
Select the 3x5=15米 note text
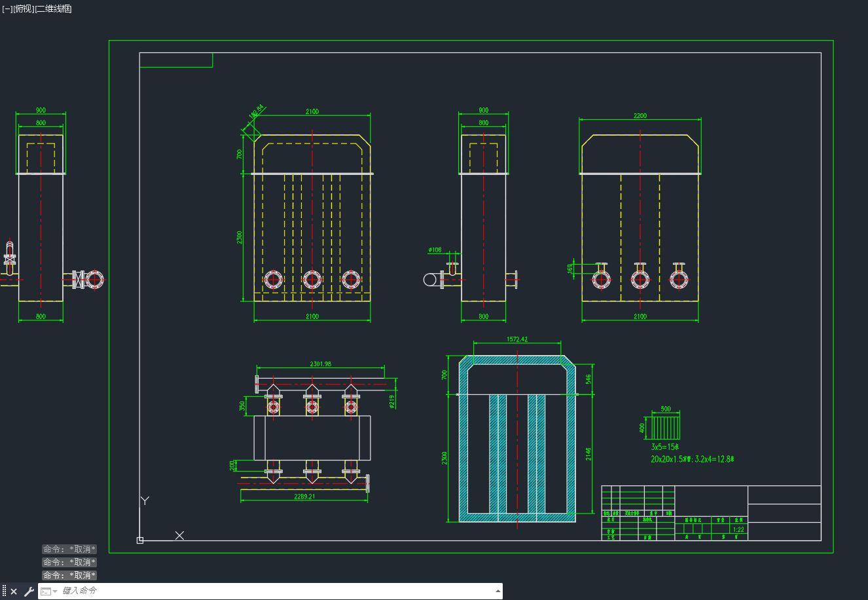point(665,447)
